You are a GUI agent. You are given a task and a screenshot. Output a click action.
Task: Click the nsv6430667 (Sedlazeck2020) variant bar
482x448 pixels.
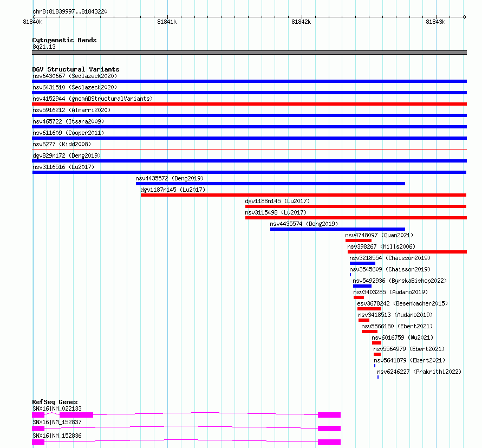[x=249, y=81]
